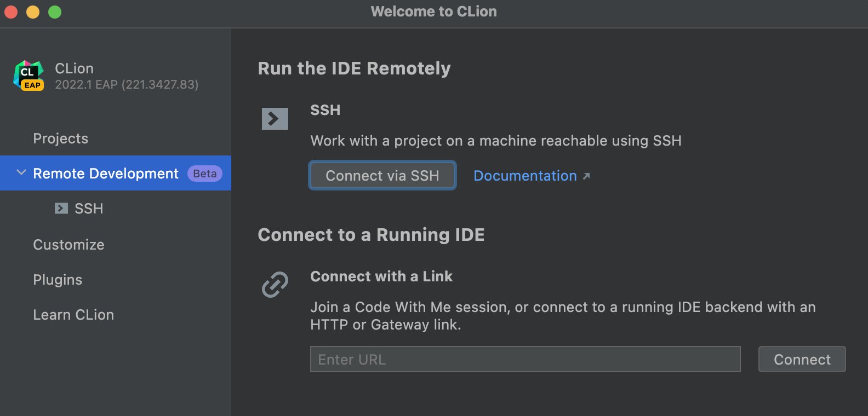This screenshot has width=868, height=416.
Task: Click the large SSH terminal icon
Action: pos(275,119)
